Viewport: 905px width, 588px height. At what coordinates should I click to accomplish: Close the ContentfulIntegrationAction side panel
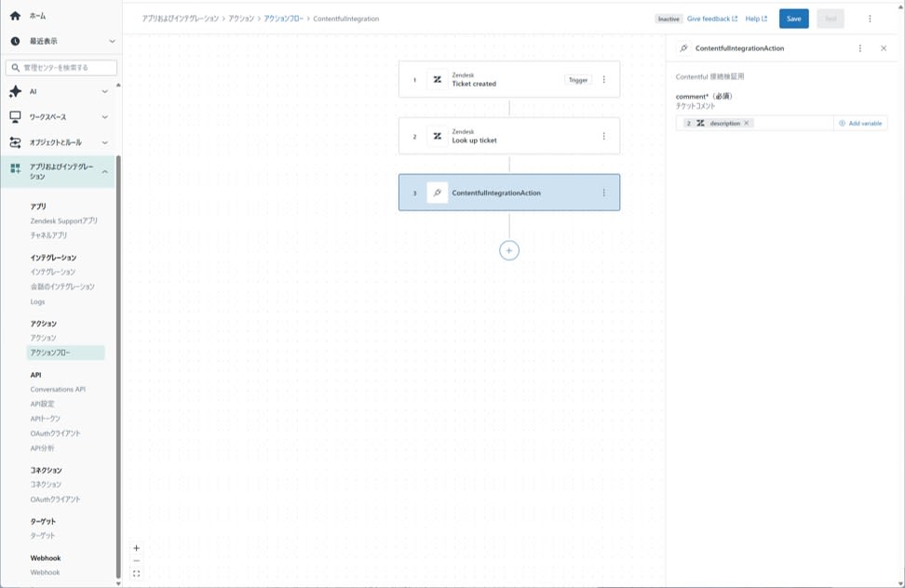[884, 48]
